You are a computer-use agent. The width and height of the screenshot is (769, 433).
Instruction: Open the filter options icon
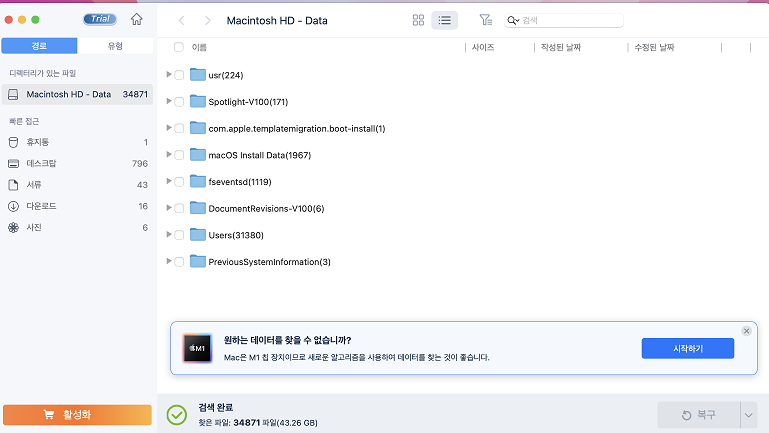pos(485,20)
